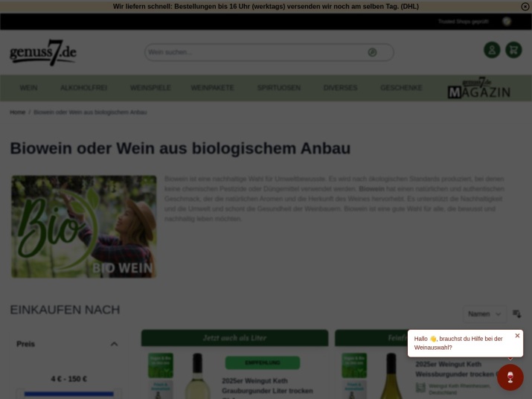Viewport: 532px width, 399px height.
Task: Click the Grauburgunder wine bottle image
Action: (x=197, y=376)
